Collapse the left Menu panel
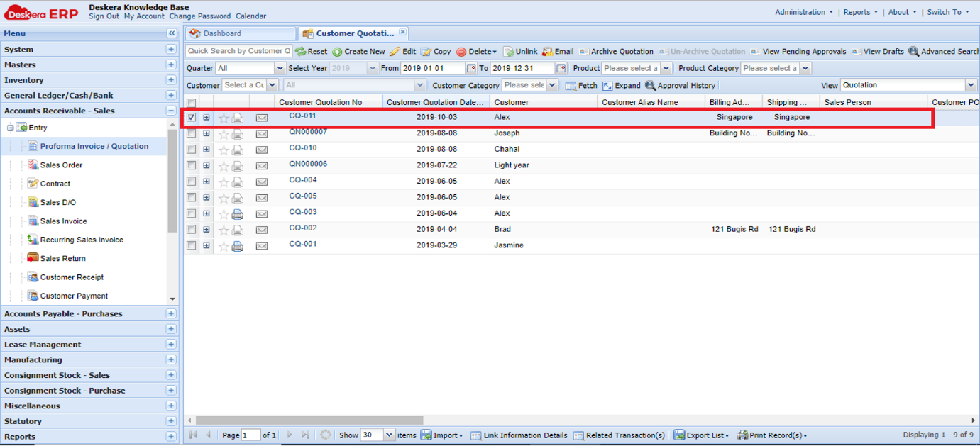This screenshot has height=446, width=980. point(172,33)
